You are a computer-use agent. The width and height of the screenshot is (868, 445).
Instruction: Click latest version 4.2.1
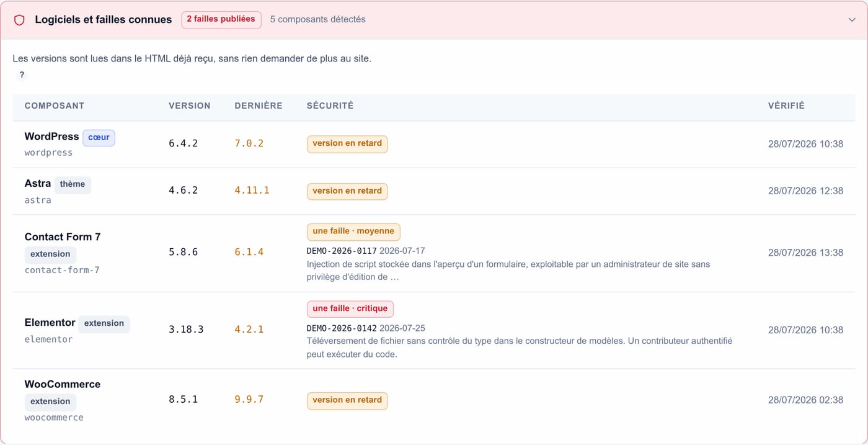pos(249,330)
